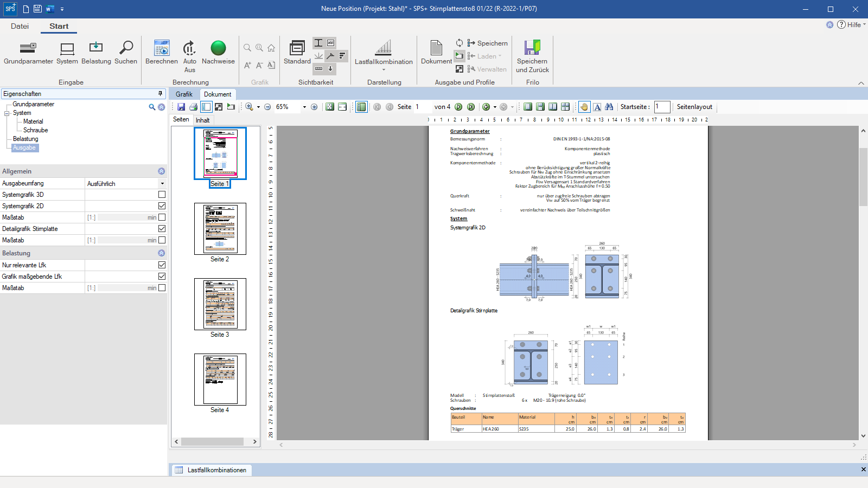Click the Suchen magnifier icon
The width and height of the screenshot is (868, 488).
point(126,53)
